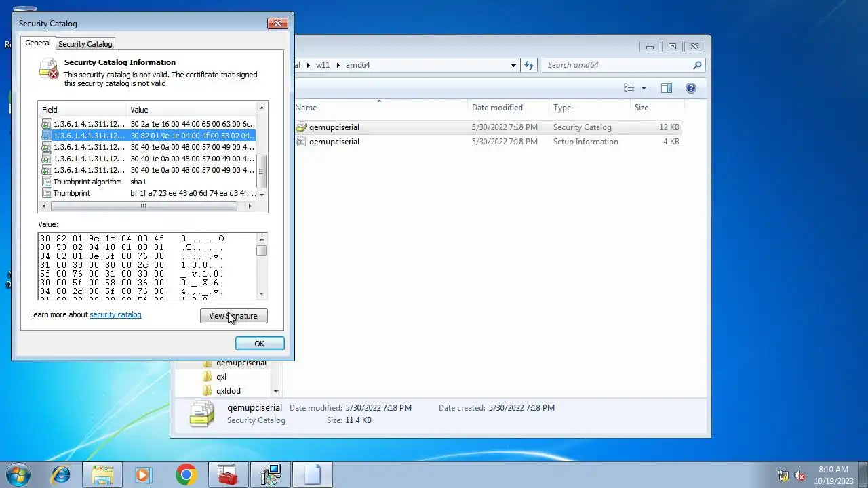Click the Explorer address bar refresh button
The width and height of the screenshot is (868, 488).
point(530,65)
